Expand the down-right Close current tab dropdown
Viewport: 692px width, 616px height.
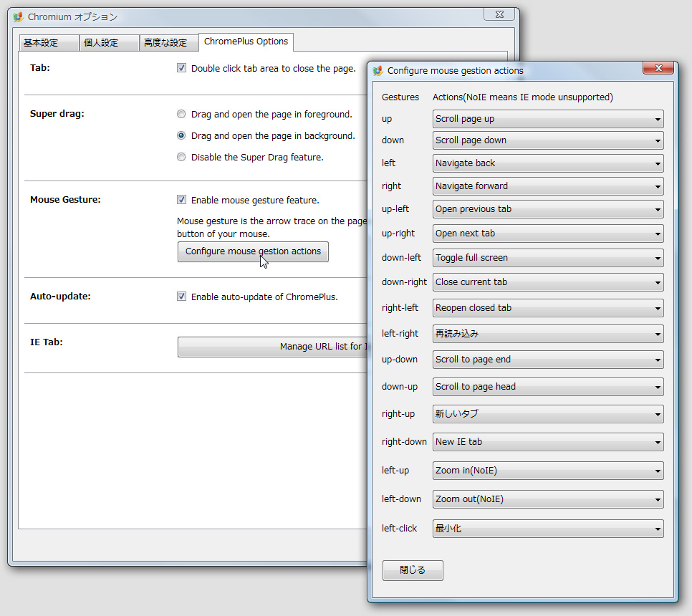(x=548, y=282)
